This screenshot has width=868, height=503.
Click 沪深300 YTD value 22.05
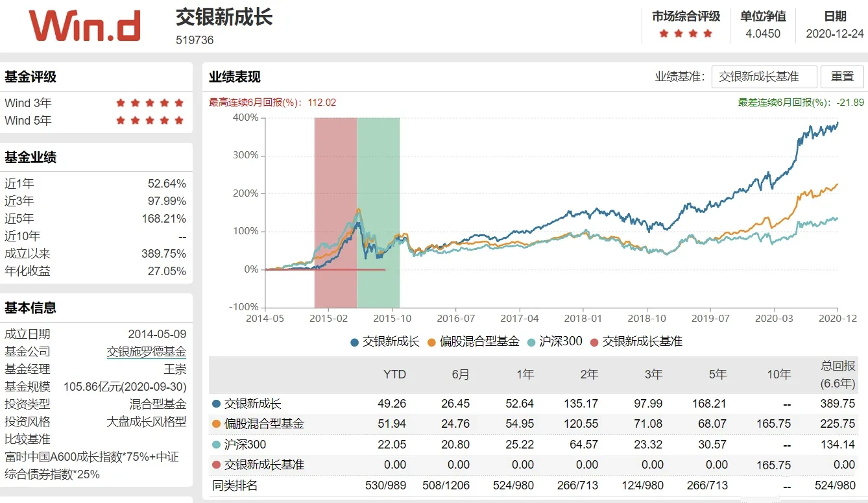(x=392, y=445)
